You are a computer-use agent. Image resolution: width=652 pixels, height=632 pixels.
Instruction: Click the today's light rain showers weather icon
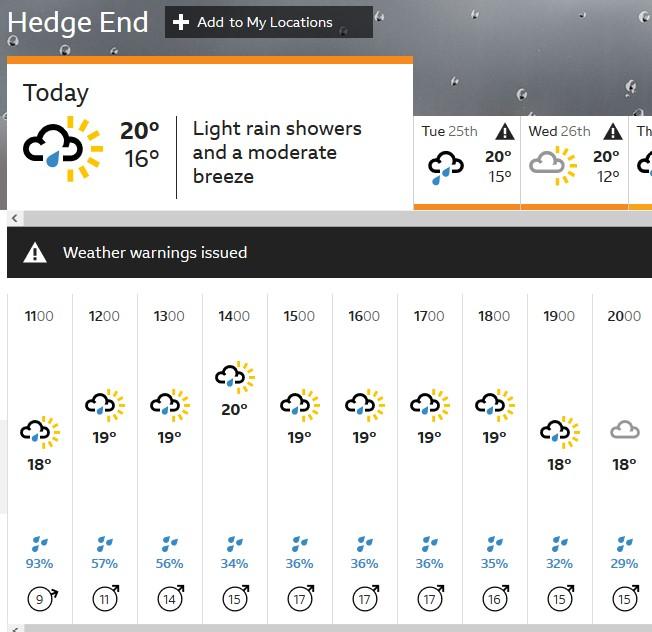tap(63, 149)
